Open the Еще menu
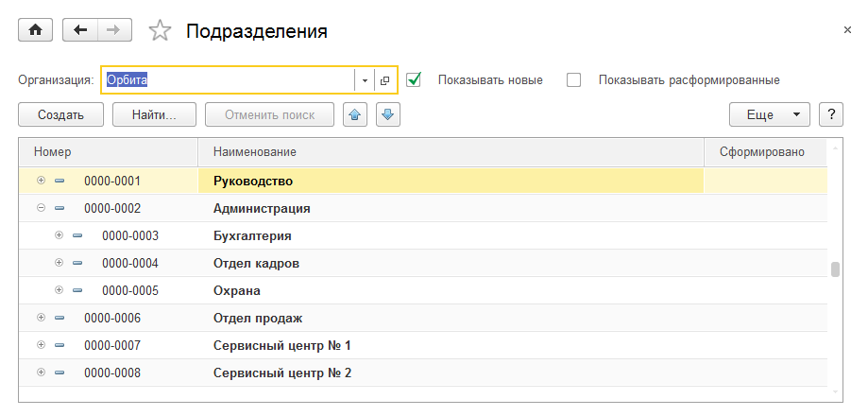868x416 pixels. coord(769,114)
